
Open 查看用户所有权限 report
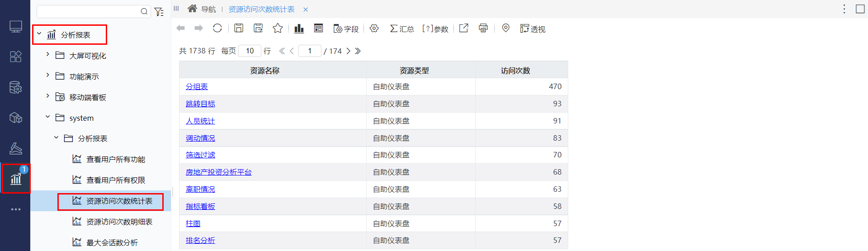point(116,180)
